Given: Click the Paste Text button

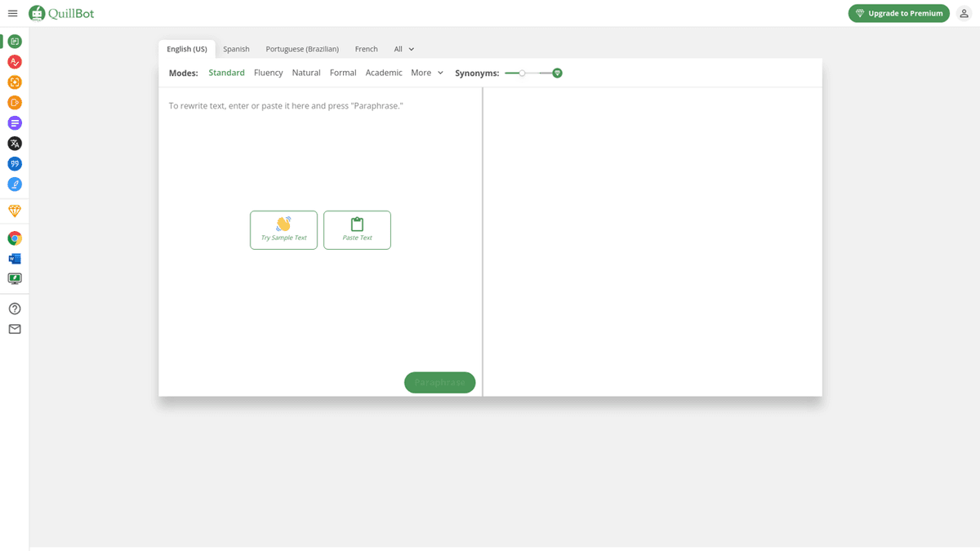Looking at the screenshot, I should (357, 230).
